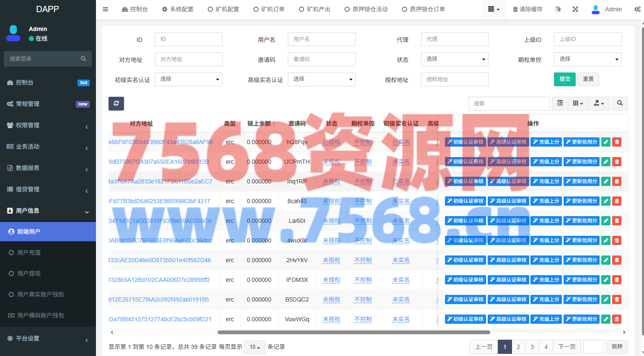Click the hamburger sidebar toggle icon
644x356 pixels.
[x=106, y=9]
